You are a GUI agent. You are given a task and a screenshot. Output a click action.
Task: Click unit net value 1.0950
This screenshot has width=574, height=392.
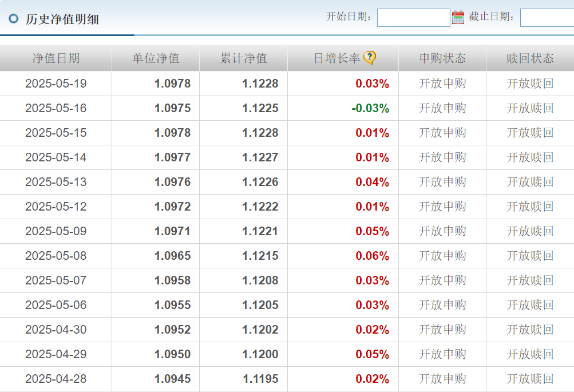(x=172, y=354)
